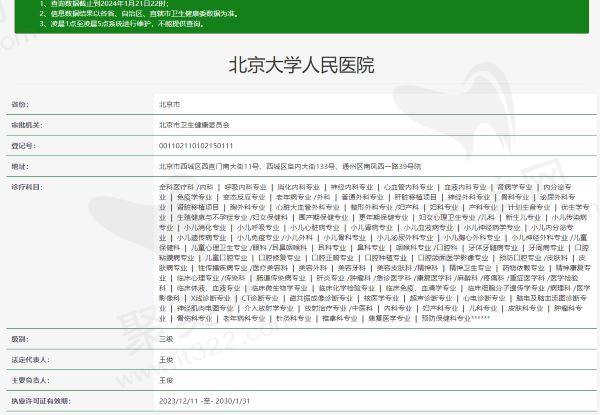Viewport: 600px width, 415px height.
Task: Click 核医学专业 in specialties
Action: pos(381,298)
